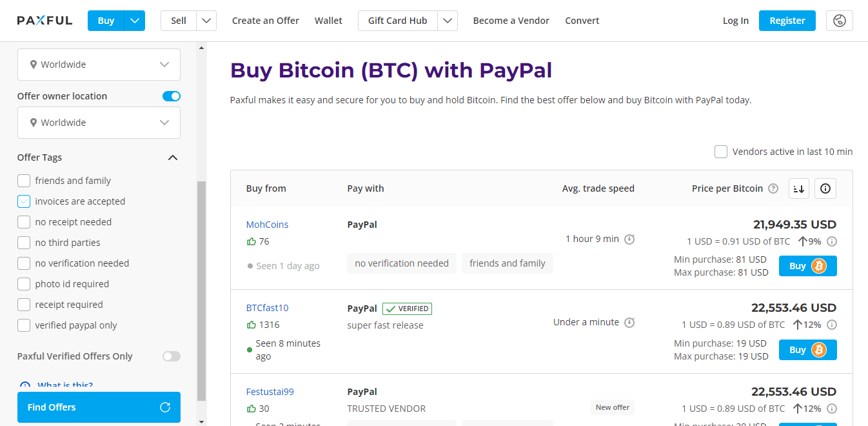The height and width of the screenshot is (426, 868).
Task: Click the sort price order icon
Action: [x=799, y=188]
